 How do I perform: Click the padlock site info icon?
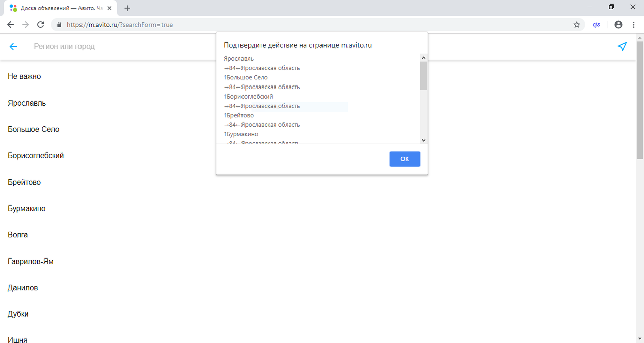click(x=59, y=24)
